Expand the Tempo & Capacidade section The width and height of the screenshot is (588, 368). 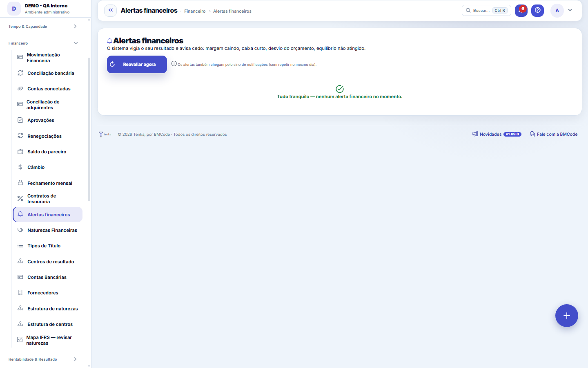pyautogui.click(x=43, y=27)
